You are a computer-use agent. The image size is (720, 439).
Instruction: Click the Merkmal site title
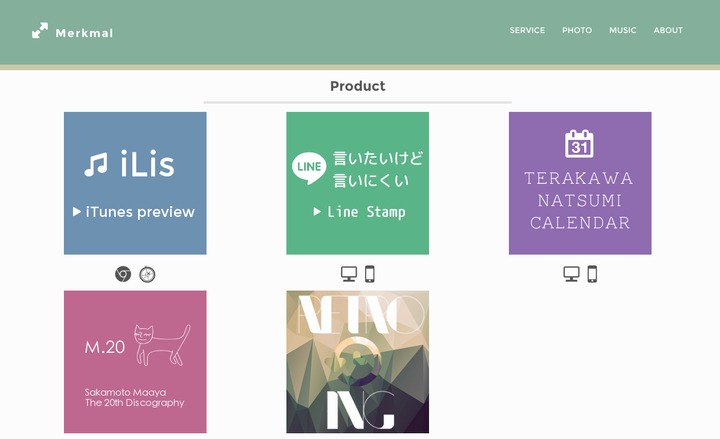point(84,33)
